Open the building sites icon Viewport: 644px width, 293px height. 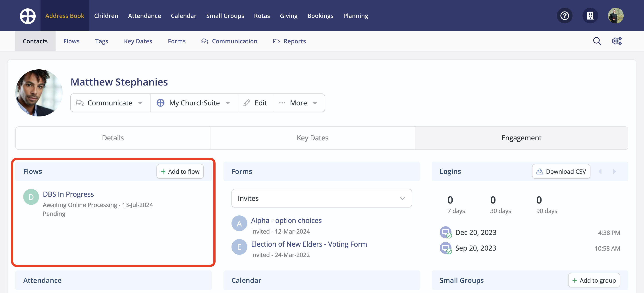coord(590,16)
